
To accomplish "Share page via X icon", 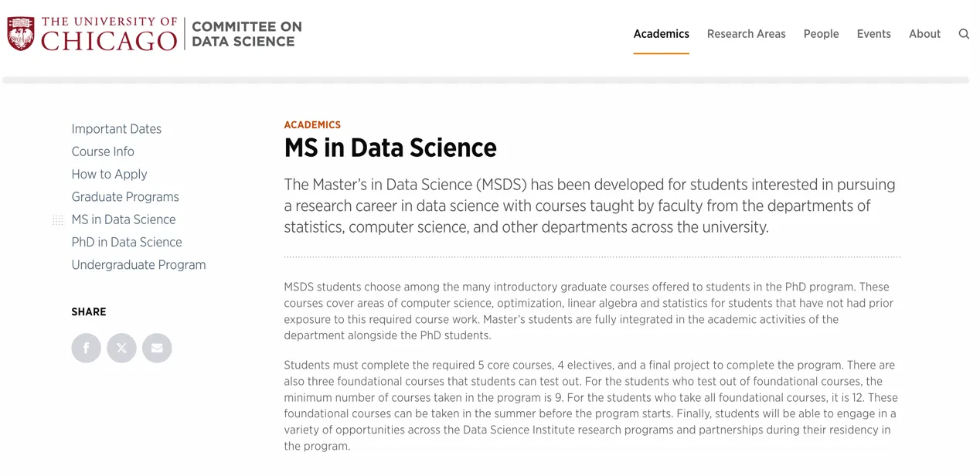I will [x=121, y=348].
